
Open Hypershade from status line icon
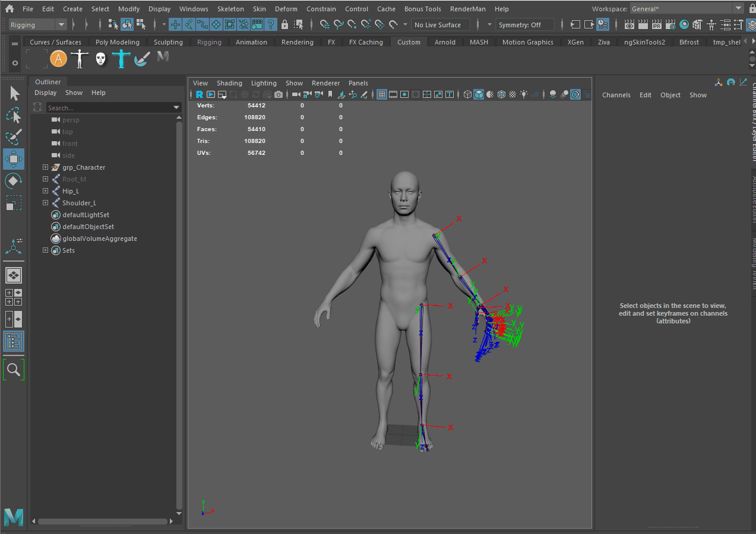click(x=684, y=25)
